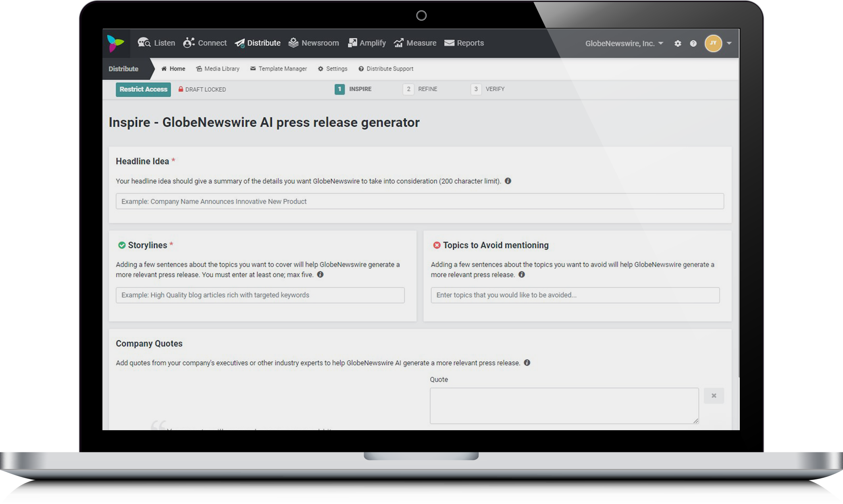The height and width of the screenshot is (504, 843).
Task: Focus the topics to avoid input field
Action: click(x=575, y=295)
